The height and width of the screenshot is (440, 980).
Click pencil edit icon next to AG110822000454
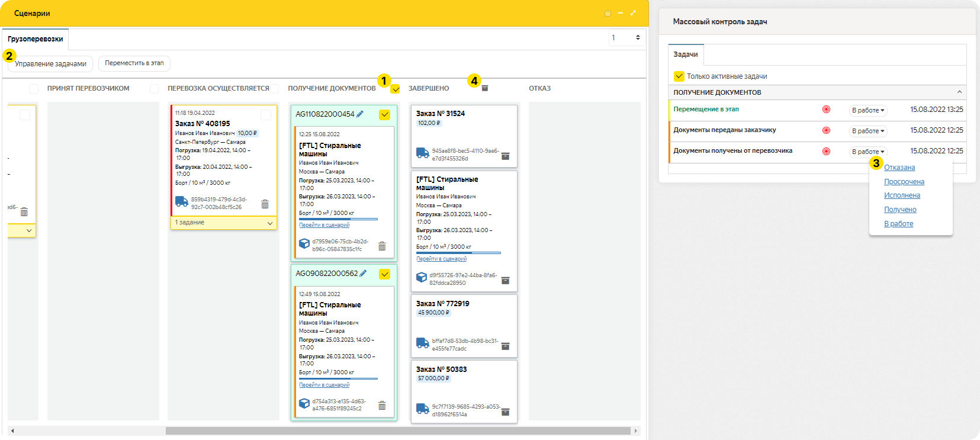360,114
